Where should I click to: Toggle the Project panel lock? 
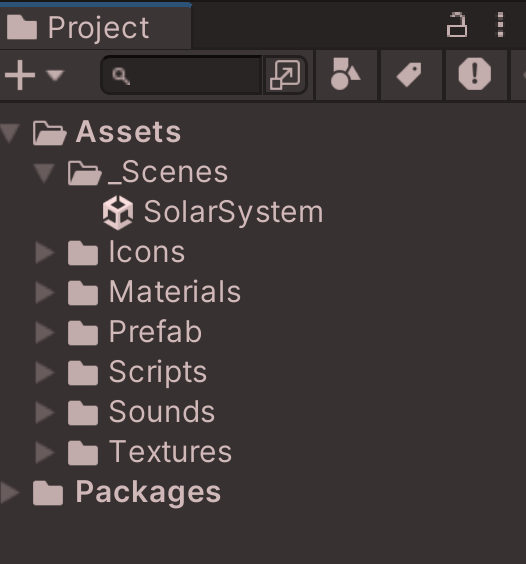[457, 25]
